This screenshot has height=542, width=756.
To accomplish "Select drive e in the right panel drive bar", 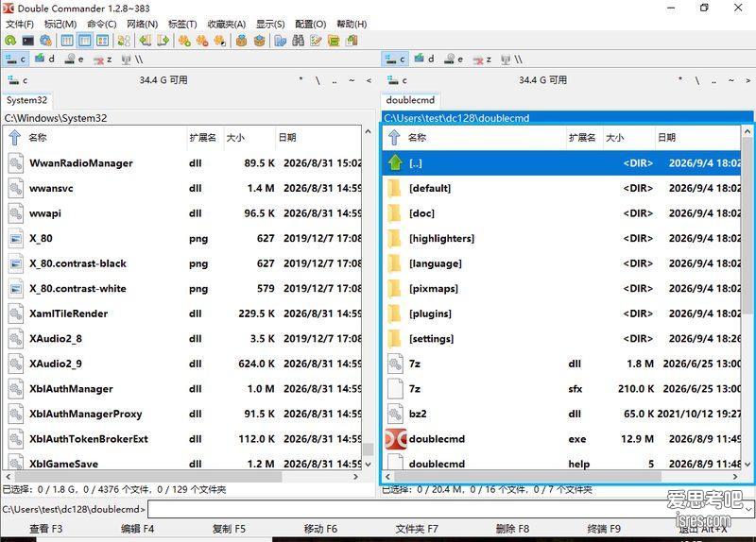I will click(x=454, y=59).
